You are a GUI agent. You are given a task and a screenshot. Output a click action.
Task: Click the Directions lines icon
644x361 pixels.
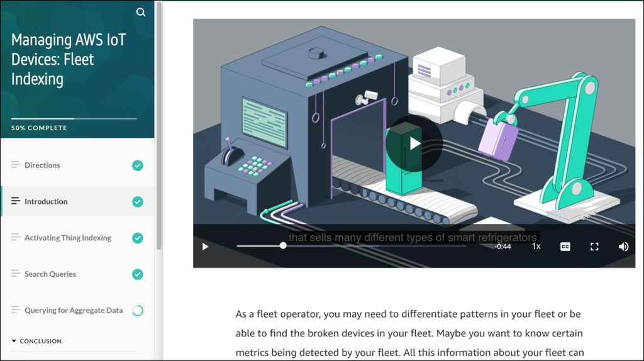(x=16, y=165)
